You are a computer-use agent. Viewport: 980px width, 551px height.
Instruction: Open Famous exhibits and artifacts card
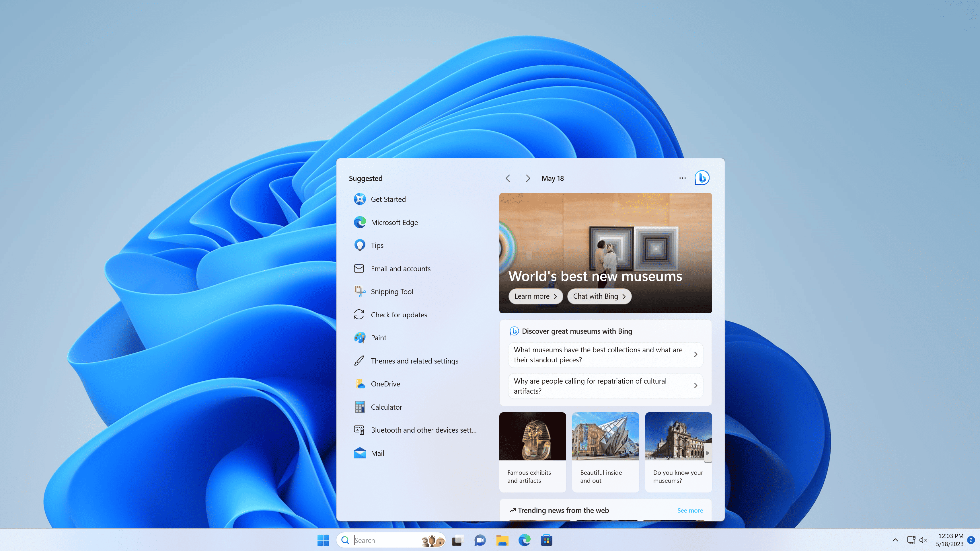coord(533,452)
